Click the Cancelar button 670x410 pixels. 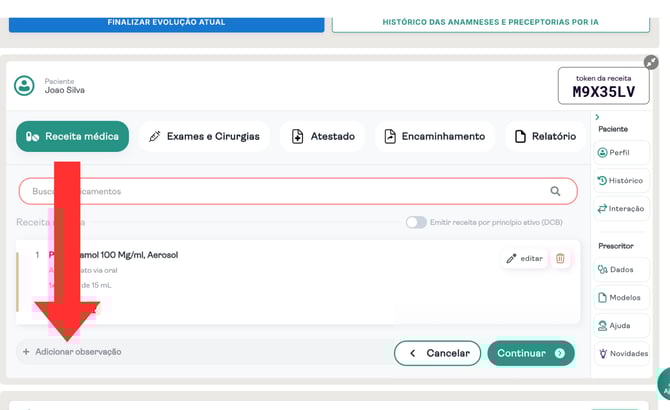pyautogui.click(x=437, y=353)
